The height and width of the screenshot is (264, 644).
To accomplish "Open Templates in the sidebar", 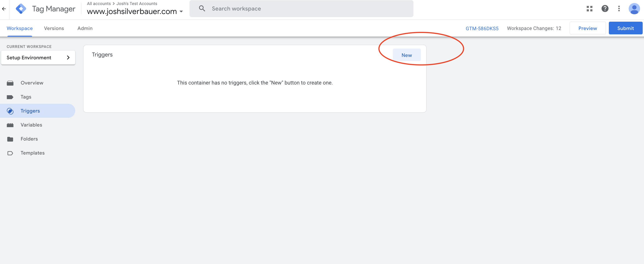I will click(x=38, y=153).
